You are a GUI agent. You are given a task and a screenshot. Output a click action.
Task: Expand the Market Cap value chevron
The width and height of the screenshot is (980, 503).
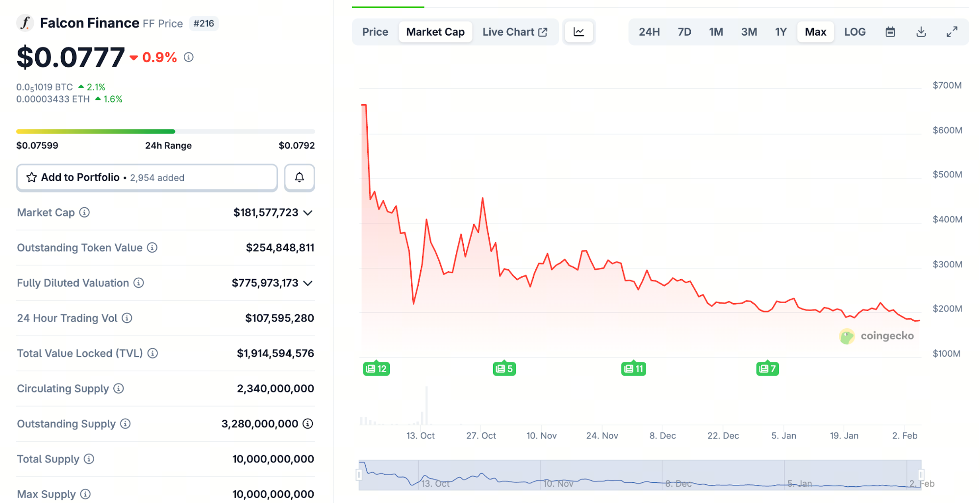[x=308, y=213]
